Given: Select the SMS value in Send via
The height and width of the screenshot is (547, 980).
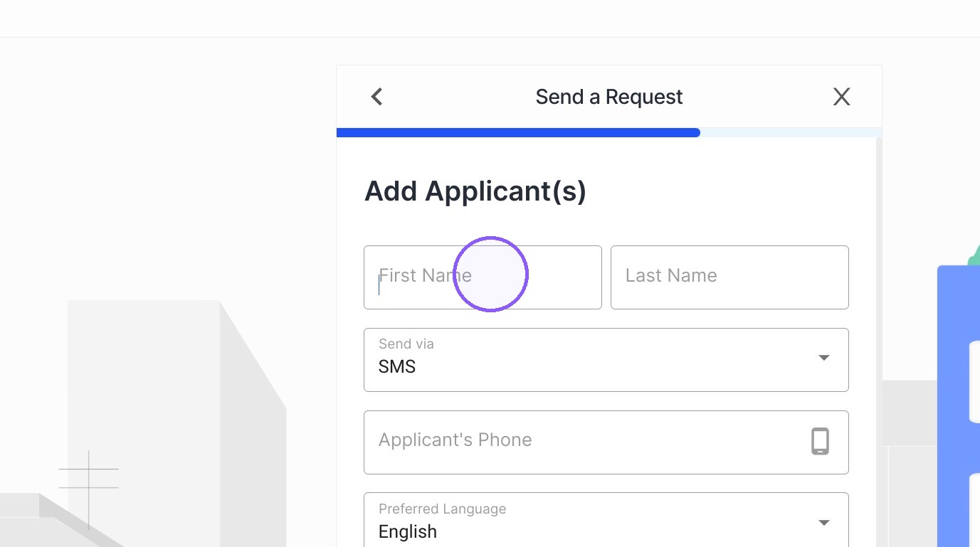Looking at the screenshot, I should pos(397,367).
